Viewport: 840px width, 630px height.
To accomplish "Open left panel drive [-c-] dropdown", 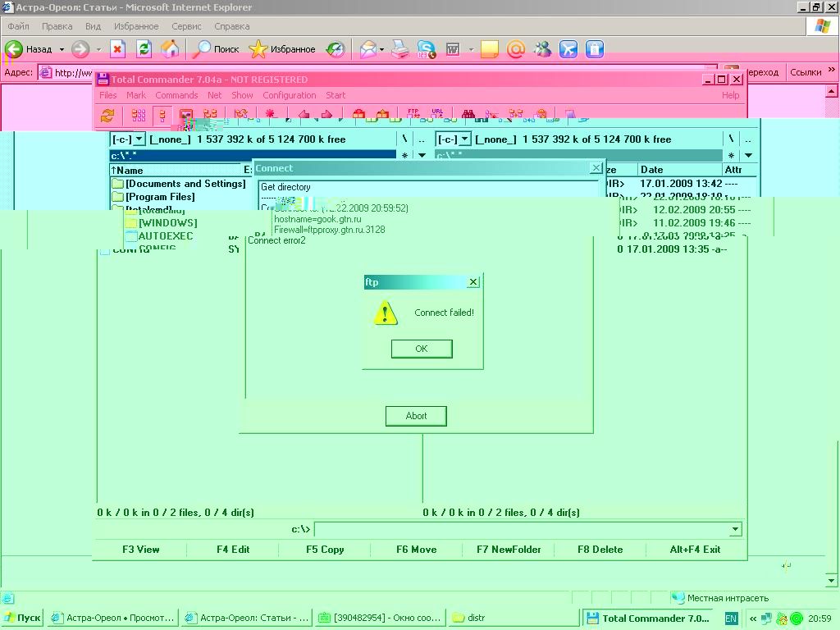I will [x=139, y=139].
